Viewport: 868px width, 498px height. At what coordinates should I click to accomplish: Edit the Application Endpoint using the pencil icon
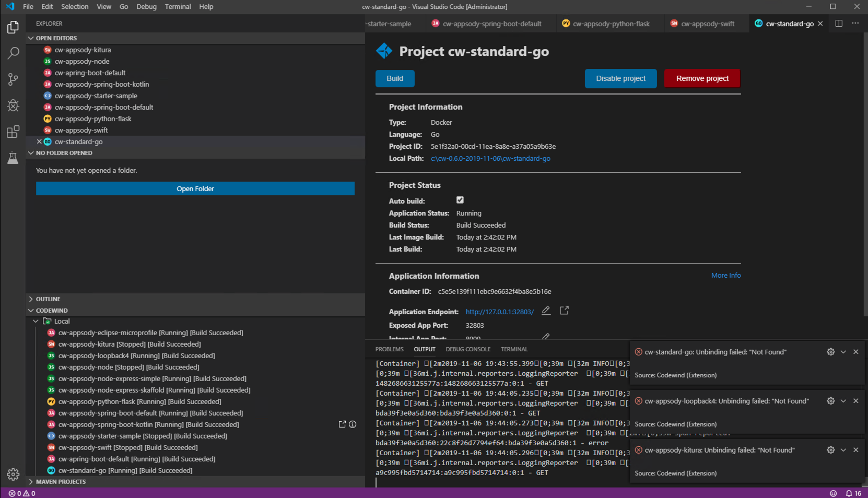tap(546, 310)
